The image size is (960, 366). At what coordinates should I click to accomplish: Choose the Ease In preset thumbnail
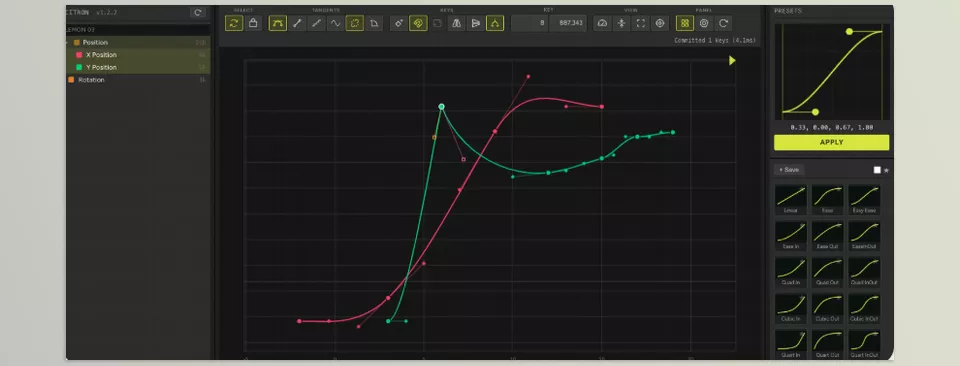790,236
